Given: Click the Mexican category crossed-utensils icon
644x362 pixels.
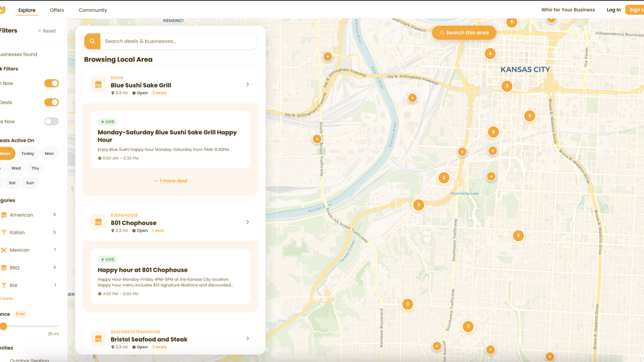Looking at the screenshot, I should 4,250.
